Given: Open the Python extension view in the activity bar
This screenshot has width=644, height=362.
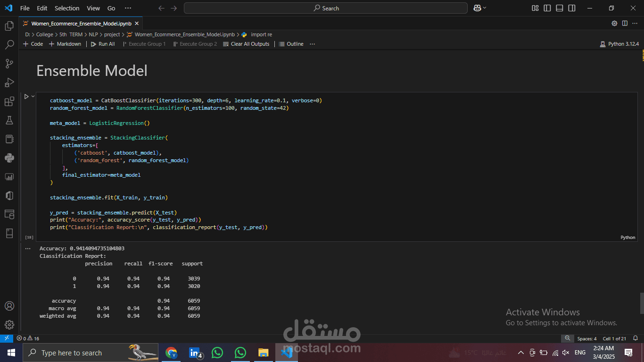Looking at the screenshot, I should tap(9, 158).
